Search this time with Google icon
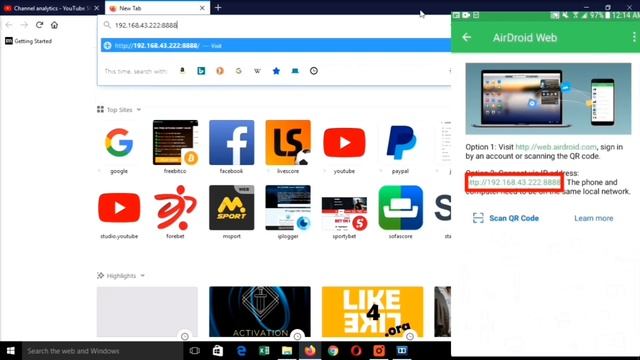Viewport: 640px width, 360px height. [239, 71]
